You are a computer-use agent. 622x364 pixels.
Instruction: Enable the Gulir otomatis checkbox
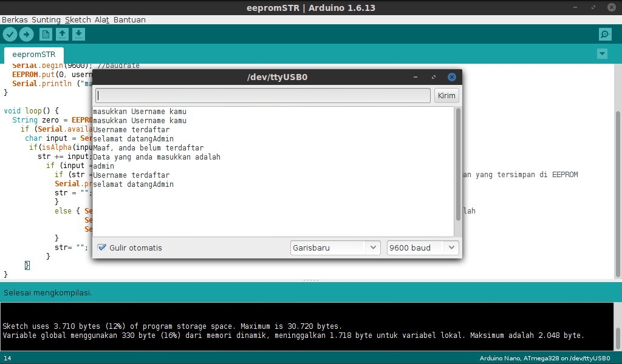[102, 248]
